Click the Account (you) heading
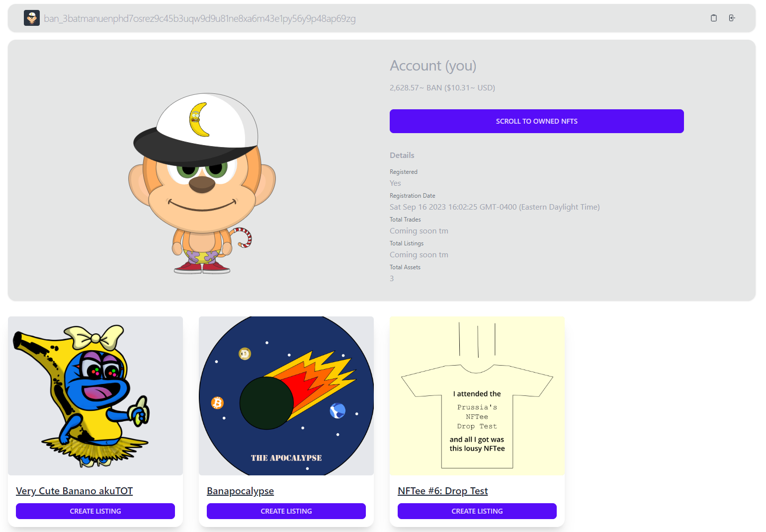766x532 pixels. [x=433, y=66]
